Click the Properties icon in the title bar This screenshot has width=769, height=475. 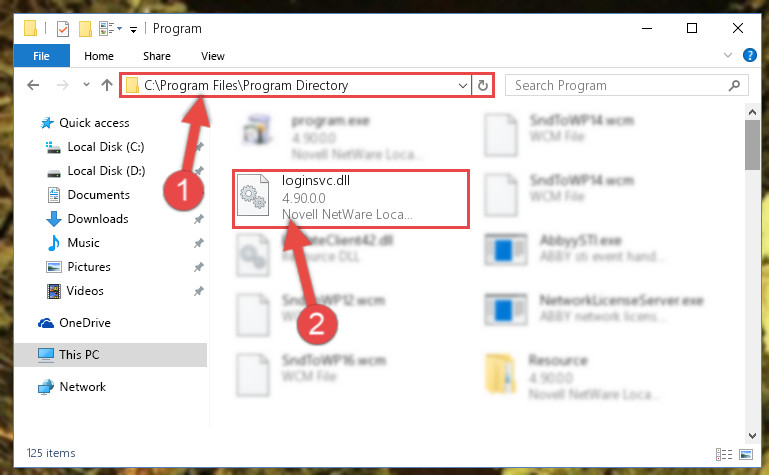[62, 28]
